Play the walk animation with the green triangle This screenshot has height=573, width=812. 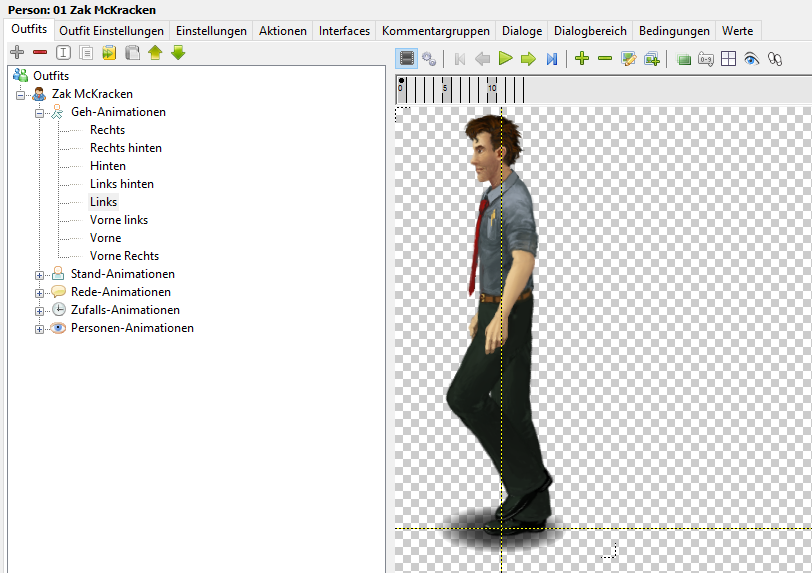point(505,59)
